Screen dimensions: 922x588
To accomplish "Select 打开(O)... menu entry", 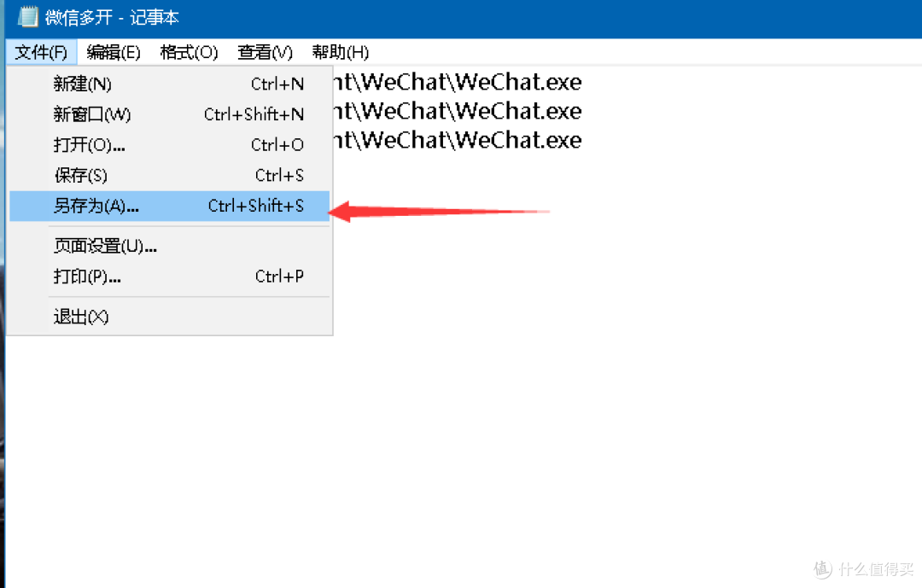I will tap(169, 144).
